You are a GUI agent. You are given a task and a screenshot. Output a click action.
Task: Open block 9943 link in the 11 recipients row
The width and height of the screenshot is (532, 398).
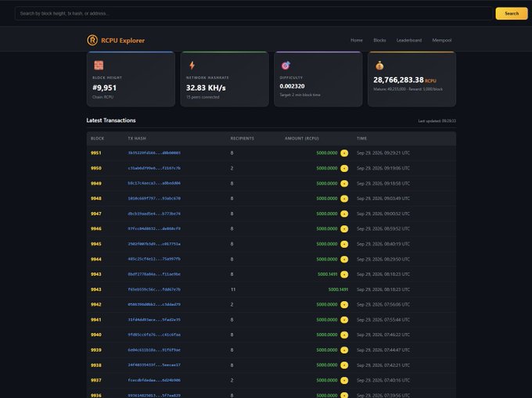pyautogui.click(x=96, y=289)
